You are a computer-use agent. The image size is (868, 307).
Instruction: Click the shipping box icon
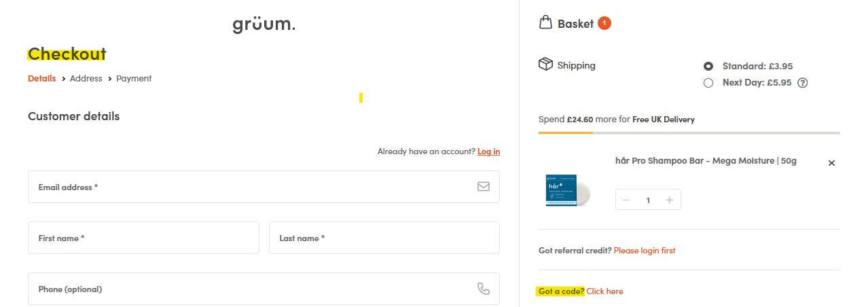click(545, 65)
